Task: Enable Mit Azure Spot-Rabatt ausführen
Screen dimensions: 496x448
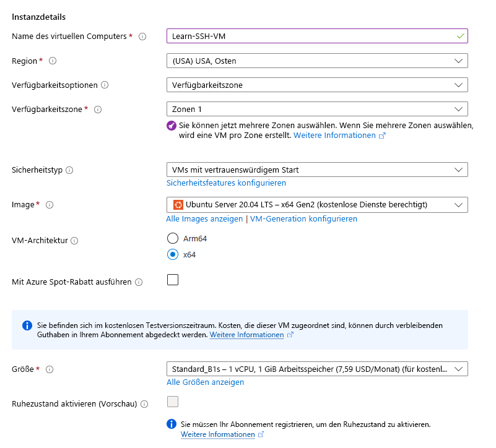Action: click(x=172, y=280)
